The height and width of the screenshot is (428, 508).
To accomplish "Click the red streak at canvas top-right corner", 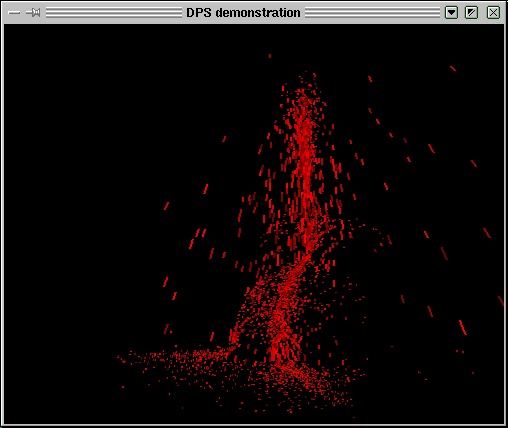I will tap(453, 68).
